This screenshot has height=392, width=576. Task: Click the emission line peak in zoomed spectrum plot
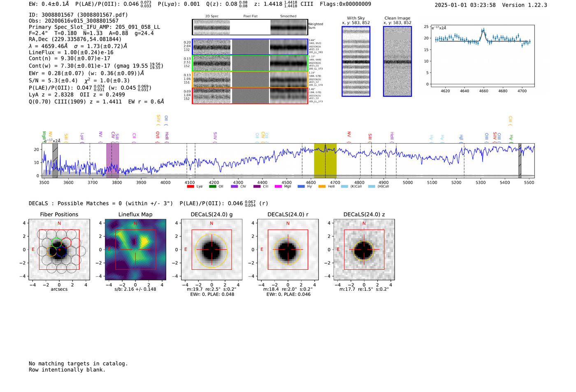click(483, 30)
